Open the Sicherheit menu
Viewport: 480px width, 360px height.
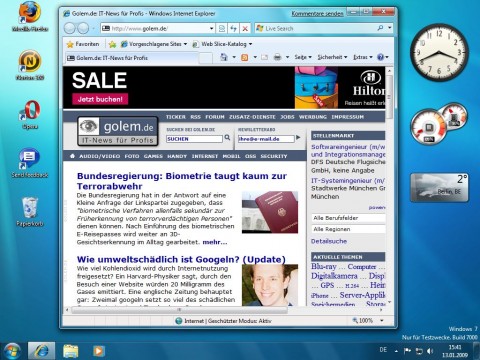[x=332, y=57]
